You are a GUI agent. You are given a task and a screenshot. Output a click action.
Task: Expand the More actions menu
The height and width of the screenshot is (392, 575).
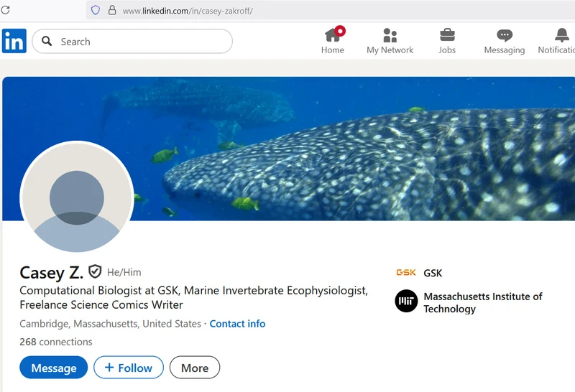(194, 368)
